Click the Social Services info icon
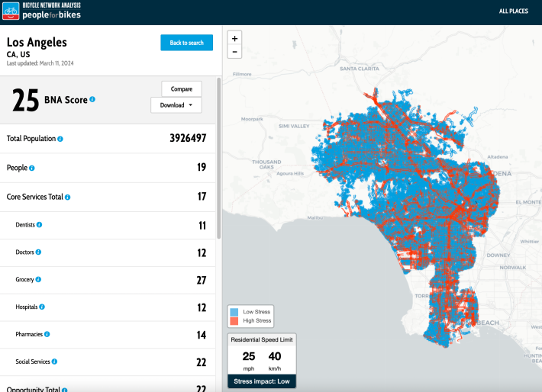The height and width of the screenshot is (392, 542). point(54,361)
